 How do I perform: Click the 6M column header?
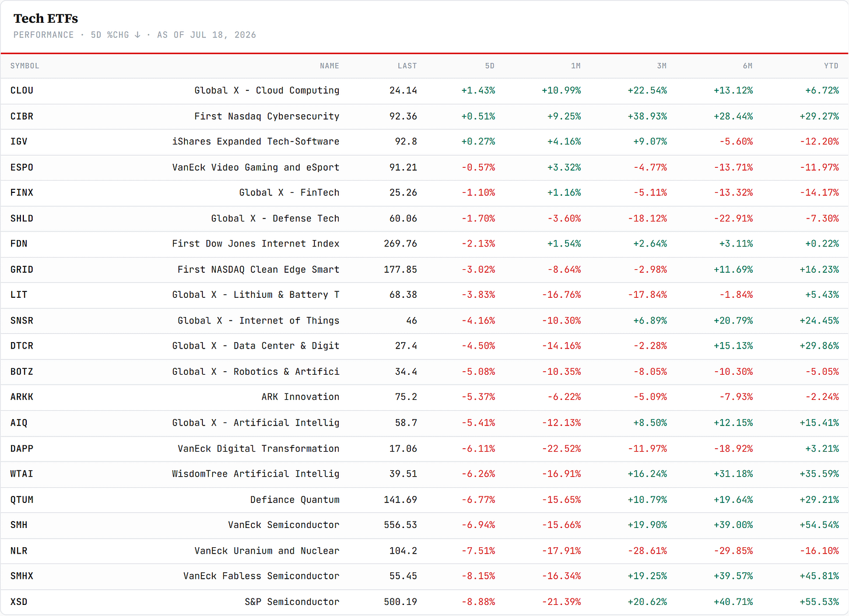(x=748, y=66)
